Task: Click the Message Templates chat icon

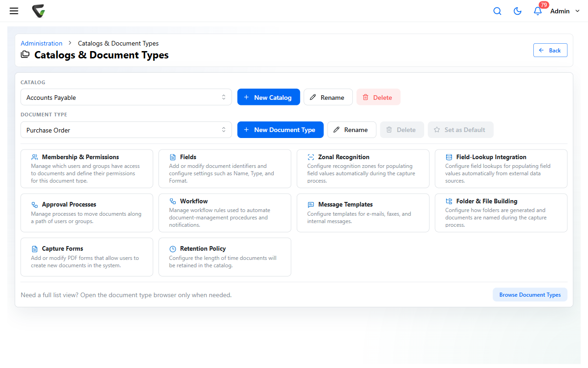Action: (x=311, y=205)
